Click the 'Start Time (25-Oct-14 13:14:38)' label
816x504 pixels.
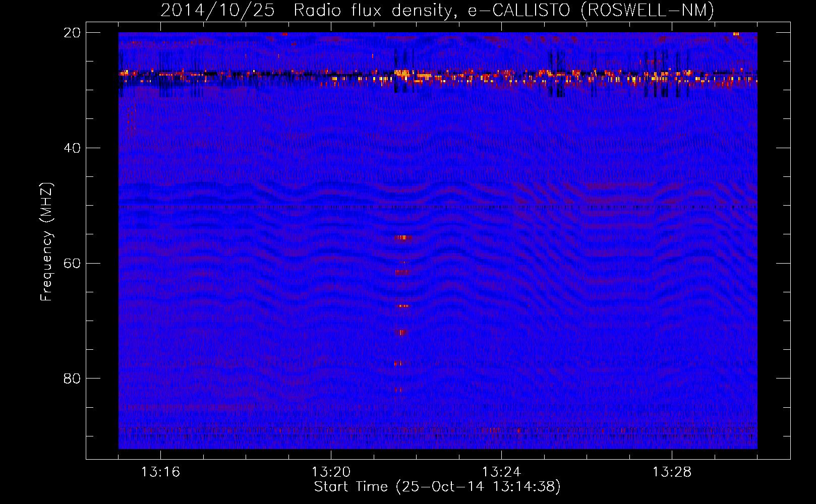pos(437,487)
